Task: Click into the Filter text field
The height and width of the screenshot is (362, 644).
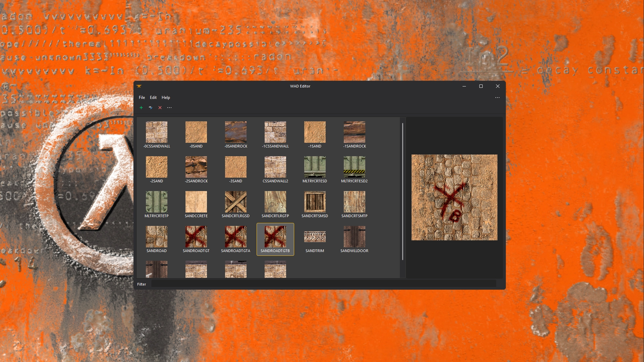Action: point(323,284)
